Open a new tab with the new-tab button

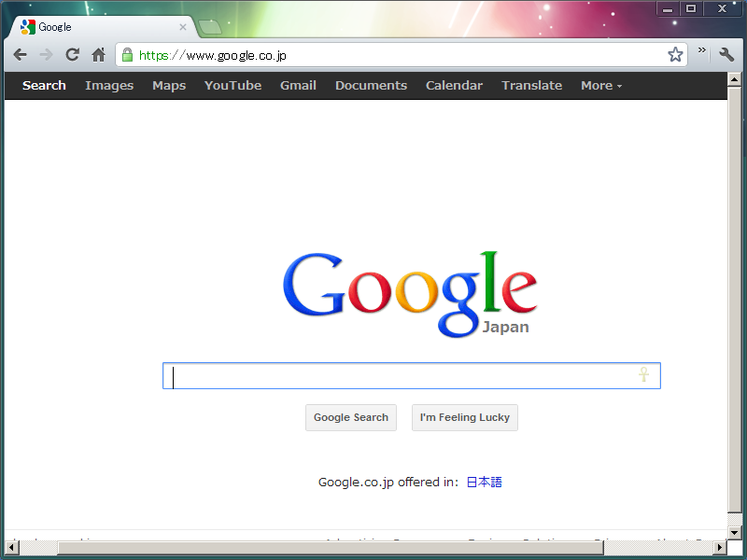(x=210, y=28)
